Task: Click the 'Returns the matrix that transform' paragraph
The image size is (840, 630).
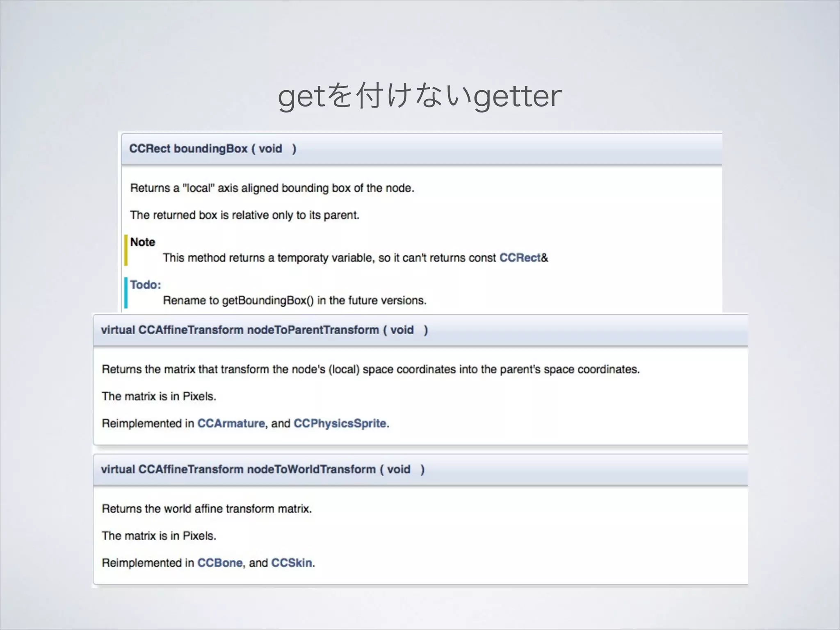Action: (x=370, y=369)
